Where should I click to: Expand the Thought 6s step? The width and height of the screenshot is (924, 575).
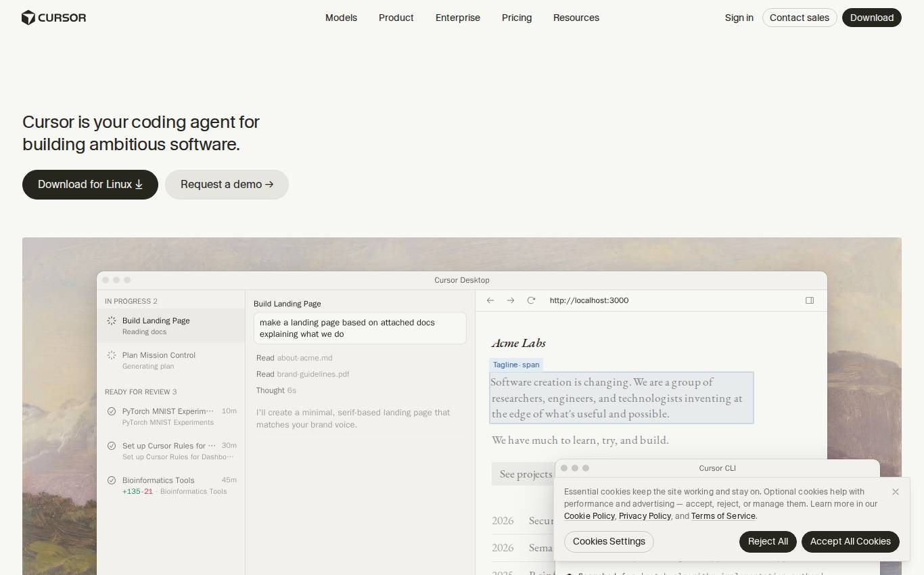pos(276,390)
